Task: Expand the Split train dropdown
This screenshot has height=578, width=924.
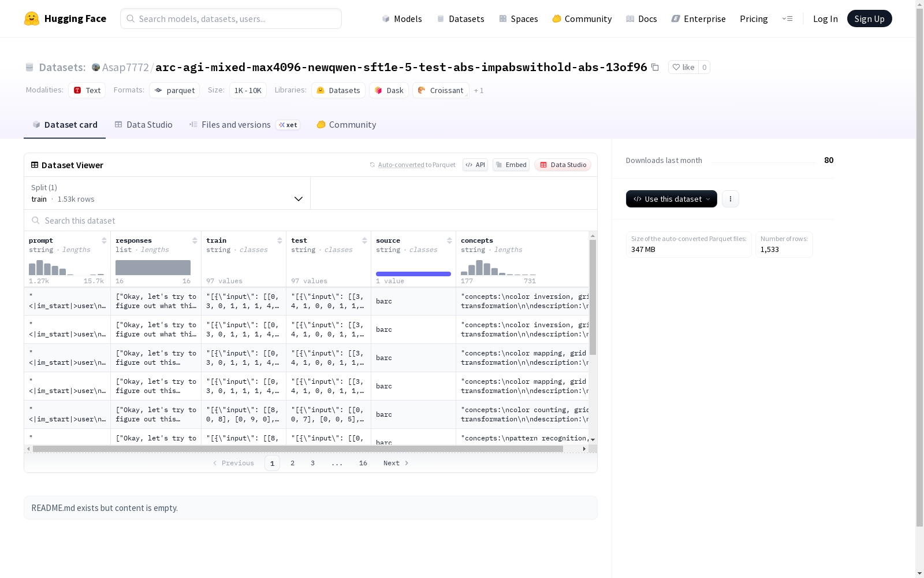Action: pos(167,193)
